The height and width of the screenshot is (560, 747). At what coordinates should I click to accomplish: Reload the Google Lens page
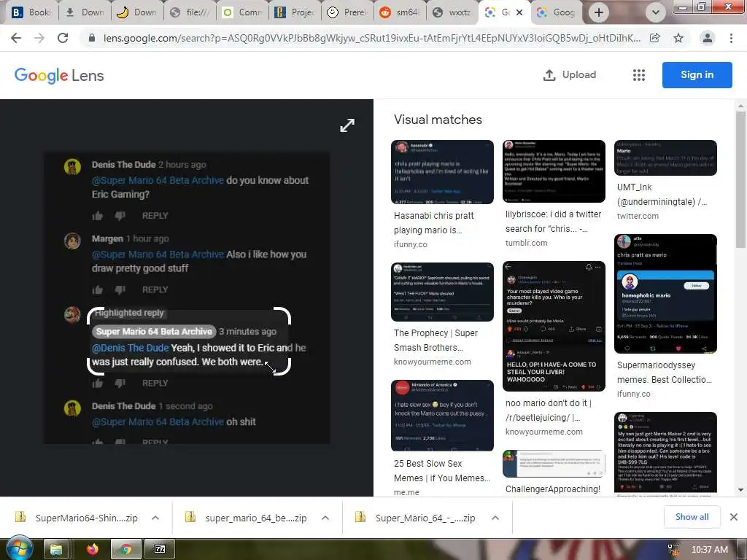[x=63, y=38]
